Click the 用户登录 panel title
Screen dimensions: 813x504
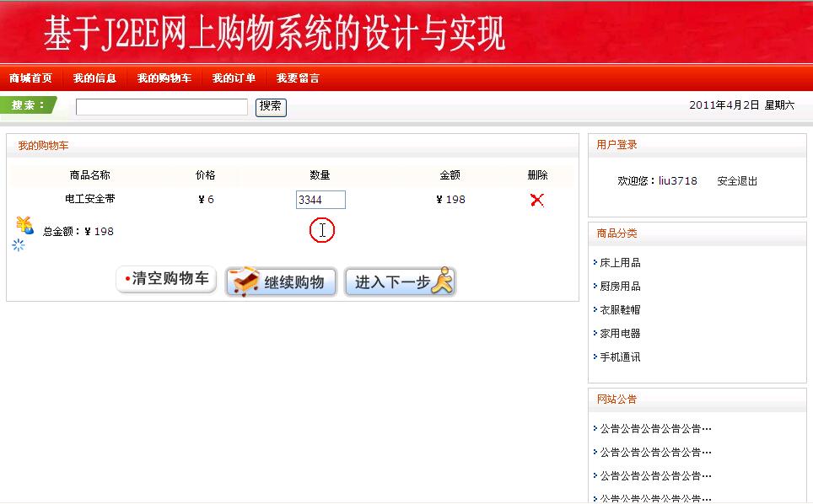616,144
